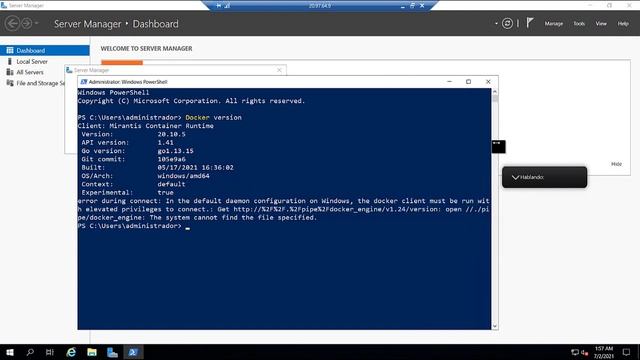The image size is (640, 360).
Task: Click the network tray icon
Action: click(x=575, y=352)
